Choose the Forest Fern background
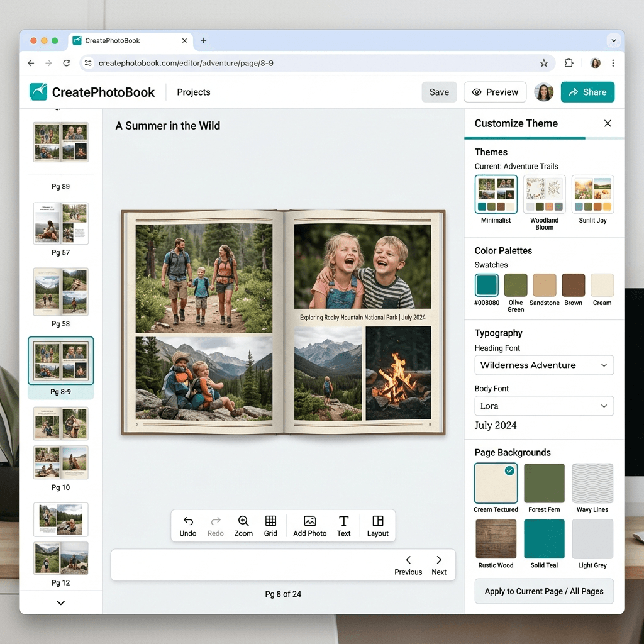 point(544,484)
